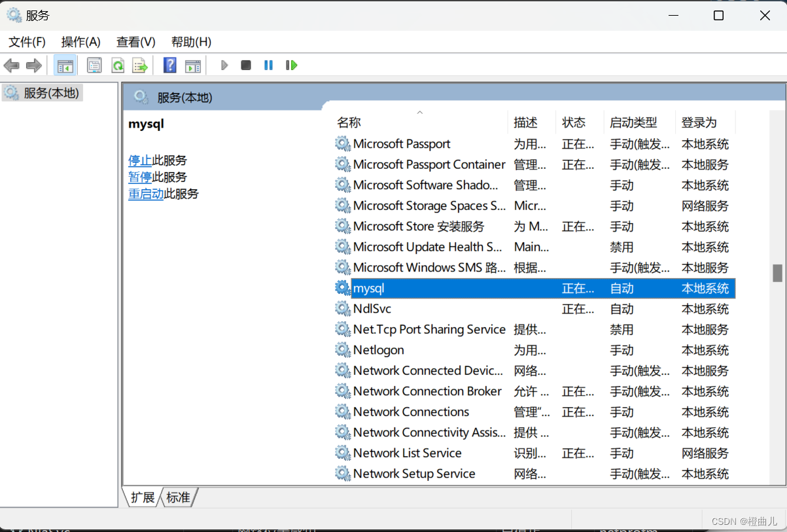
Task: Click the 重启动 link to restart service
Action: 146,194
